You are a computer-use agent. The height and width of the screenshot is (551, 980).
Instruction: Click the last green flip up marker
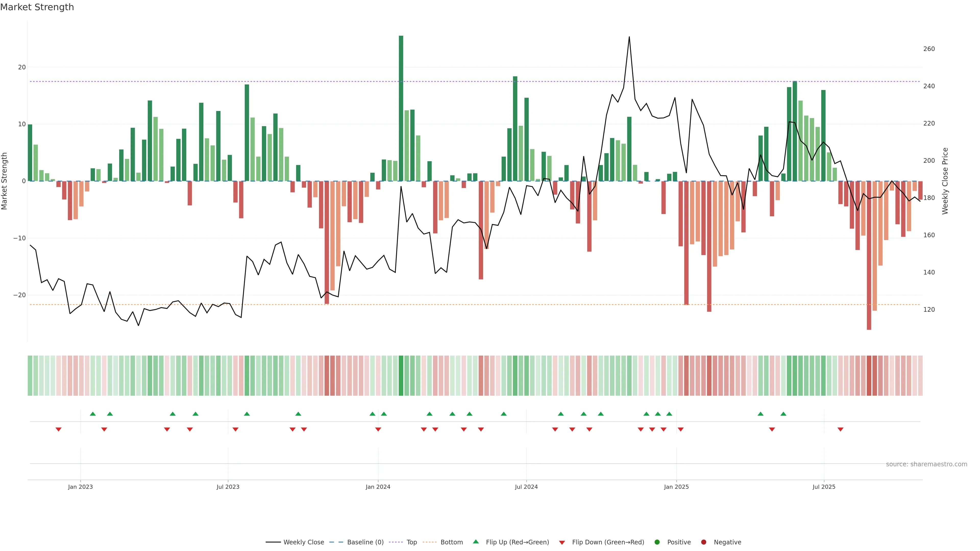click(x=783, y=414)
